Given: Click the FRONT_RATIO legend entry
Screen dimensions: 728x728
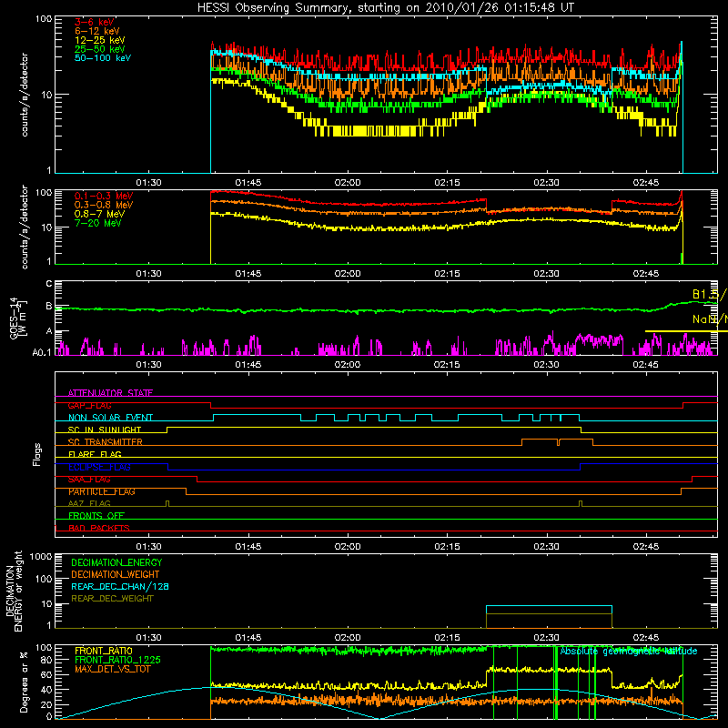Looking at the screenshot, I should point(104,651).
